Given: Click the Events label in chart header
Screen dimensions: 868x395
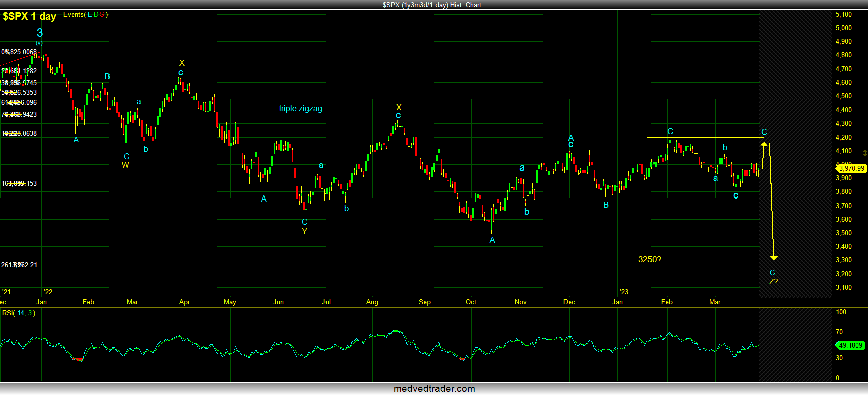Looking at the screenshot, I should coord(73,15).
